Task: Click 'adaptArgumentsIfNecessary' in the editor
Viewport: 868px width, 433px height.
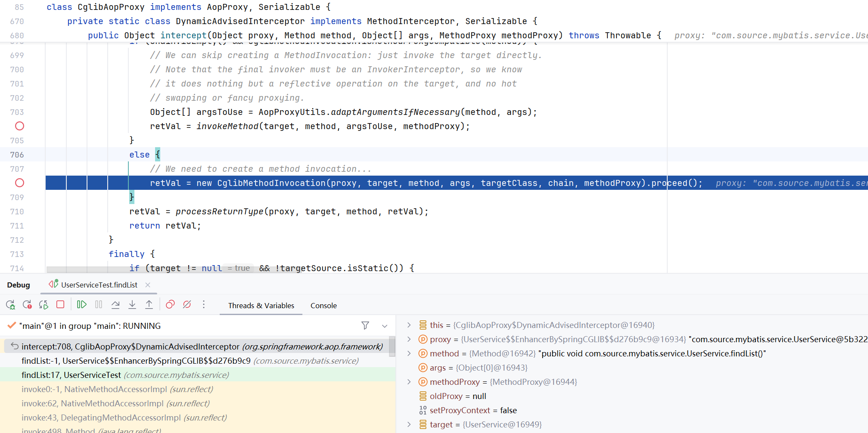Action: [x=395, y=112]
